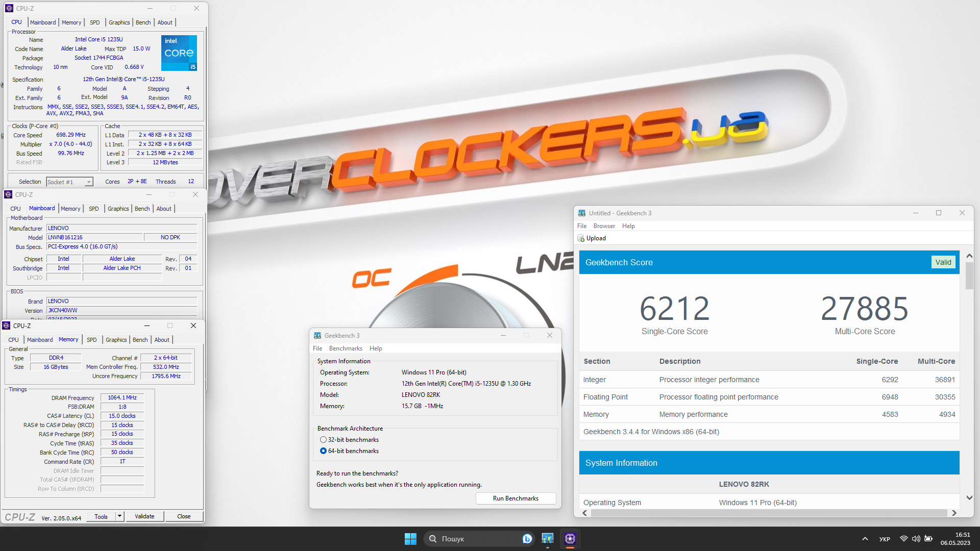The height and width of the screenshot is (551, 980).
Task: Click the Run Benchmarks button
Action: pyautogui.click(x=516, y=498)
